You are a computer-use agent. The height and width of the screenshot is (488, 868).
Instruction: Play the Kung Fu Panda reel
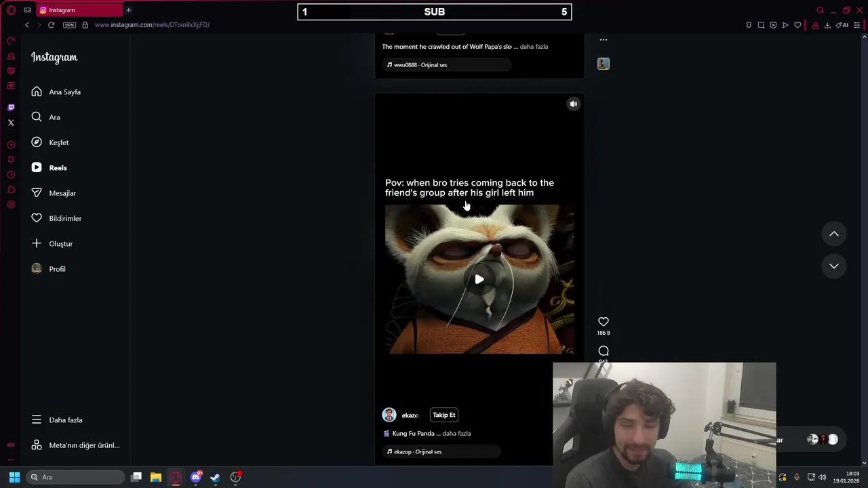(479, 279)
